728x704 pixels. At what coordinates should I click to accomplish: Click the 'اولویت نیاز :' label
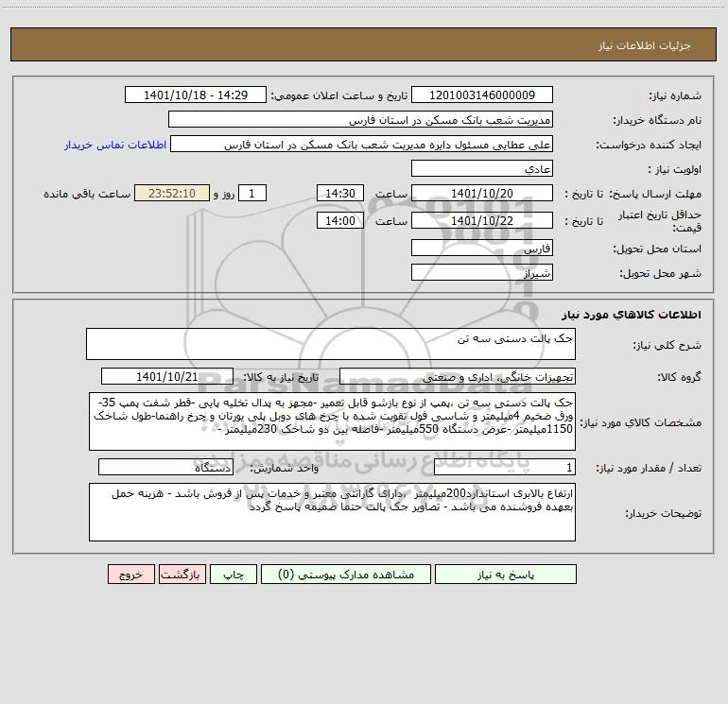pyautogui.click(x=675, y=169)
